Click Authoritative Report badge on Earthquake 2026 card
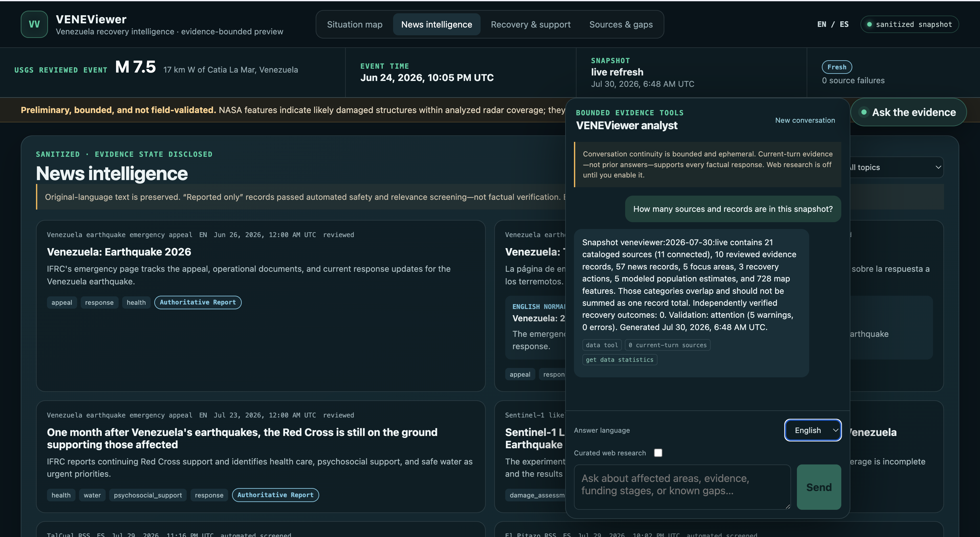The image size is (980, 537). [198, 303]
